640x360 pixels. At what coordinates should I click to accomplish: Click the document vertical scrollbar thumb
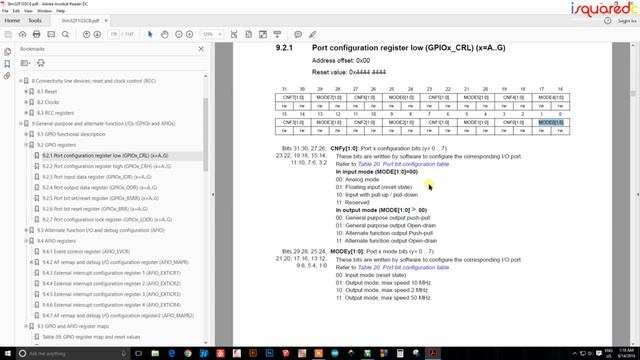633,93
